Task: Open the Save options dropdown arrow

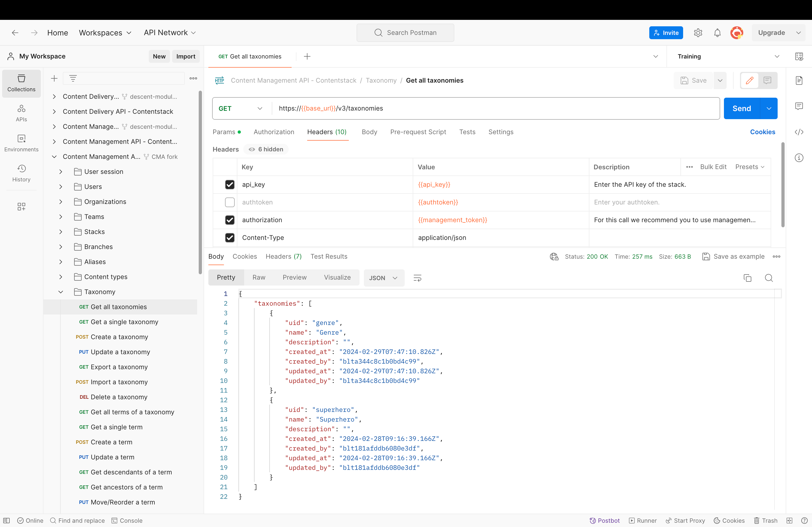Action: point(720,80)
